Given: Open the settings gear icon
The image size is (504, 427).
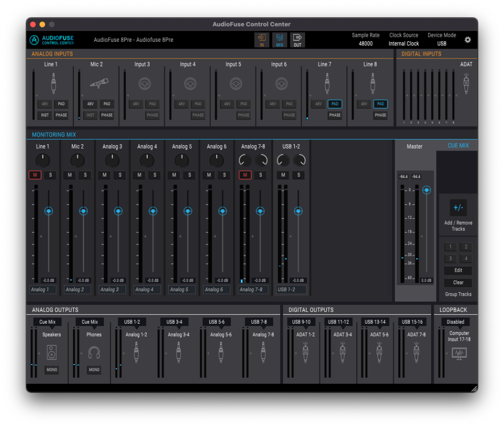Looking at the screenshot, I should (468, 40).
